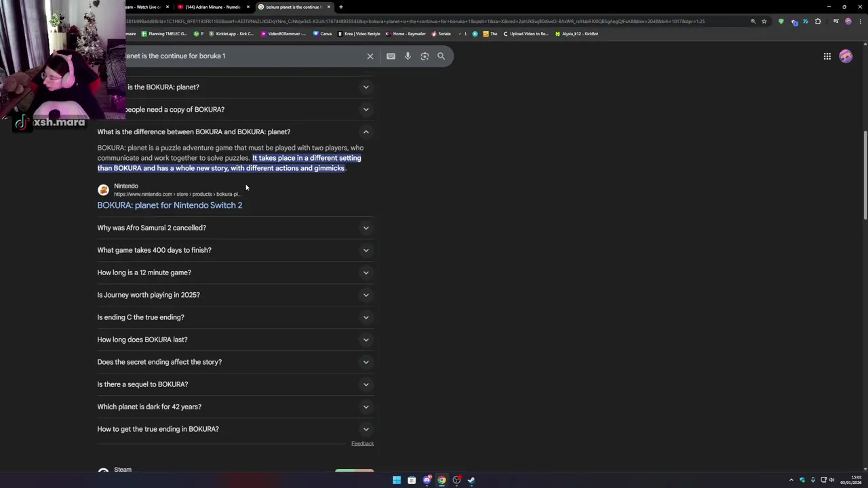This screenshot has width=868, height=488.
Task: Open the Planning TMELEC bookmark
Action: (164, 34)
